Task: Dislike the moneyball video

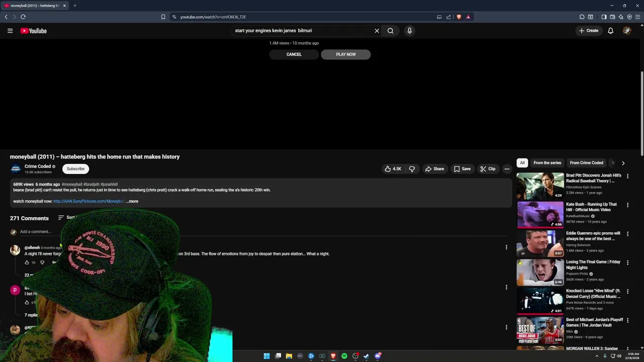Action: click(412, 169)
